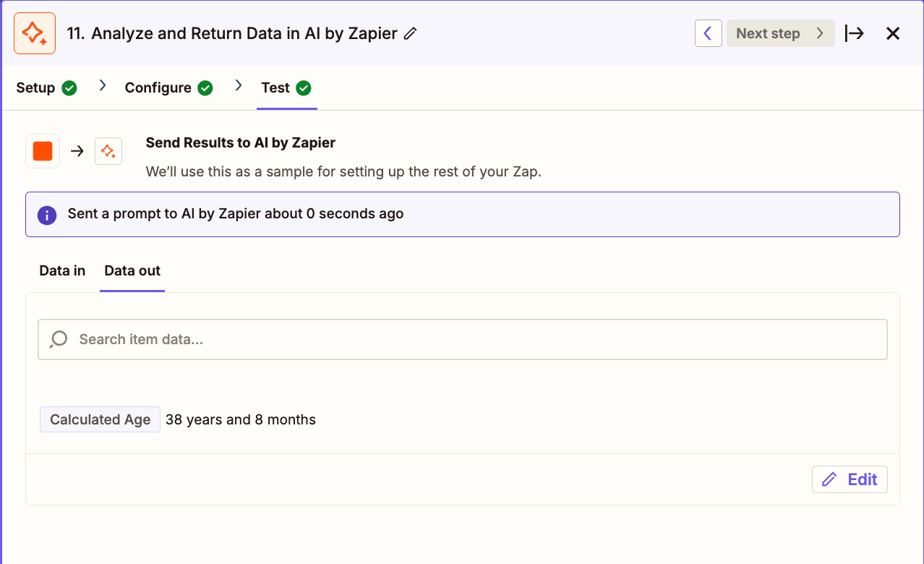This screenshot has width=924, height=564.
Task: Click the magnifier icon in search box
Action: tap(59, 339)
